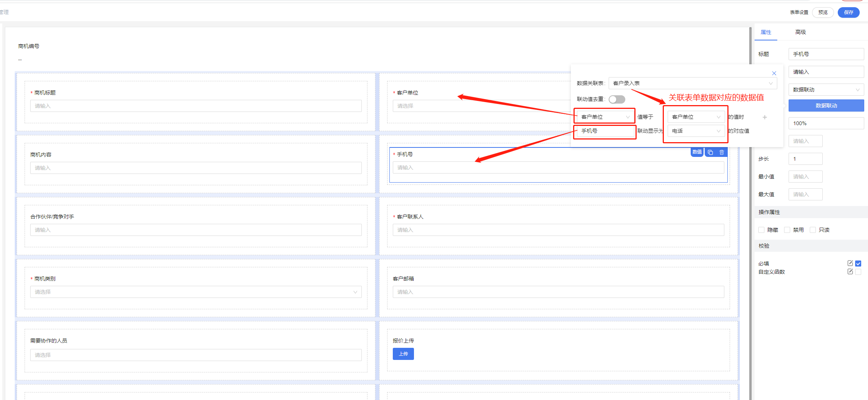Close the data linkage popup
The height and width of the screenshot is (400, 868).
pyautogui.click(x=774, y=73)
